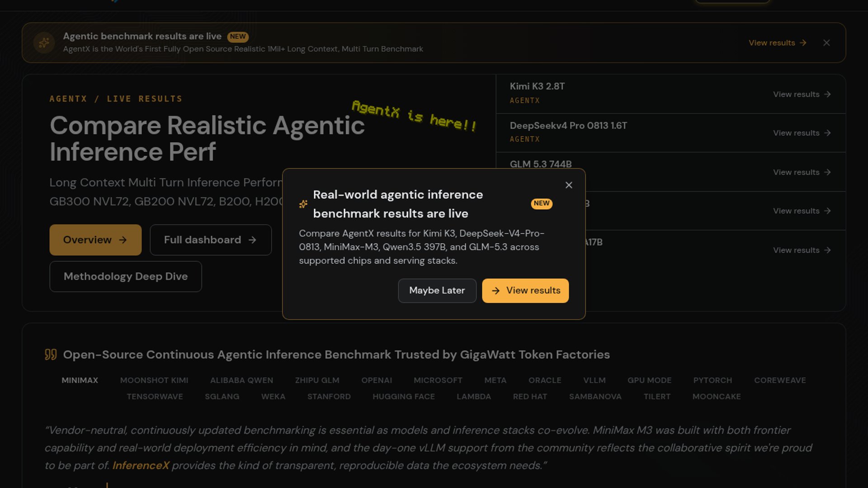The height and width of the screenshot is (488, 868).
Task: Select the ALIBABA QWEN tab
Action: pyautogui.click(x=241, y=380)
